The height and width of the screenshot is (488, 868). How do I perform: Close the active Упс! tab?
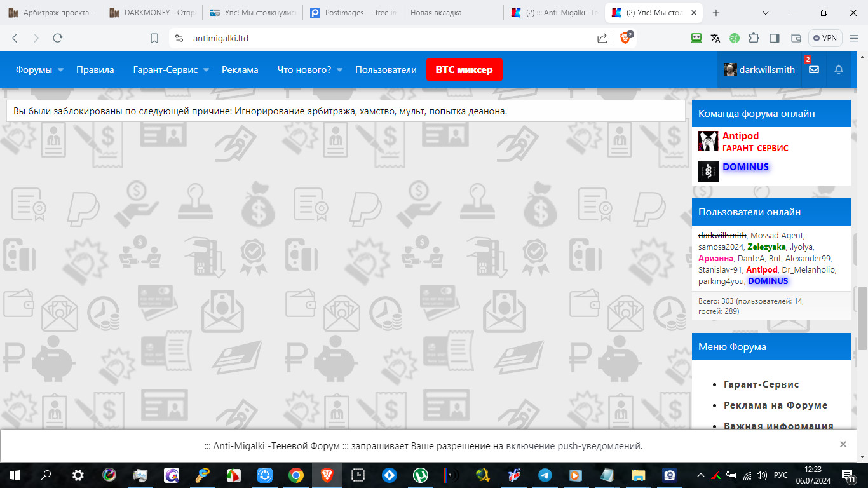695,13
